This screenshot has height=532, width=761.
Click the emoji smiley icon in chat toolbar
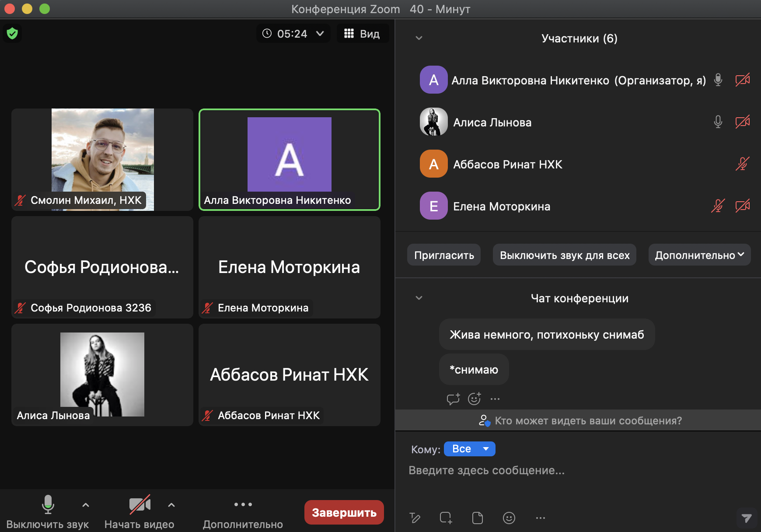click(x=509, y=518)
